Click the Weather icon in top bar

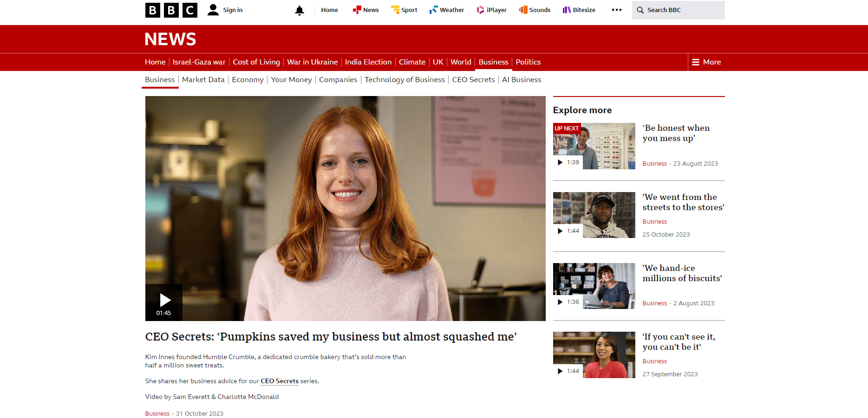click(433, 10)
